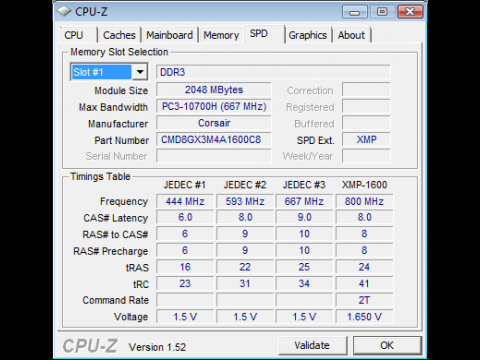Click the DDR3 memory type field
480x360 pixels.
[273, 72]
